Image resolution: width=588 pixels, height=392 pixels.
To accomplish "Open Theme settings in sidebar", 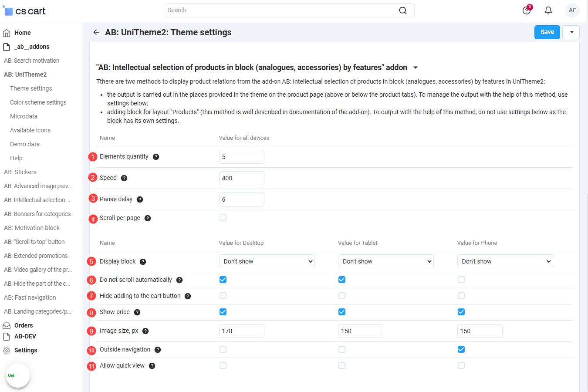I will (x=31, y=88).
